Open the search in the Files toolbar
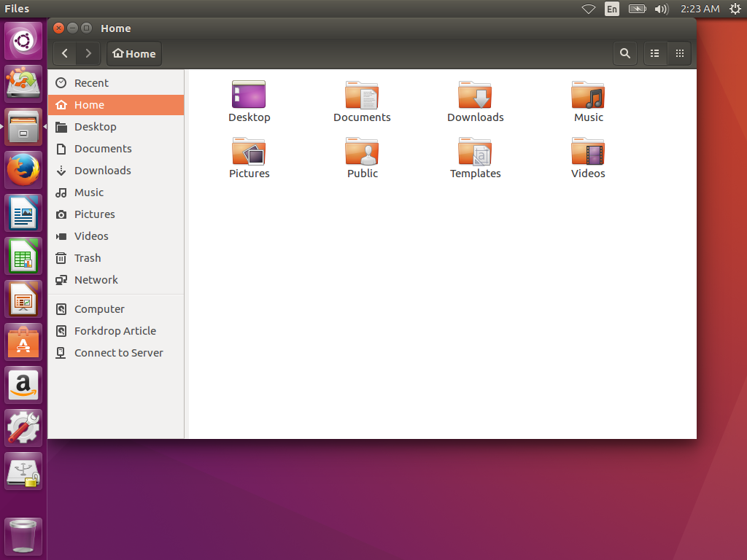The image size is (747, 560). (x=624, y=53)
